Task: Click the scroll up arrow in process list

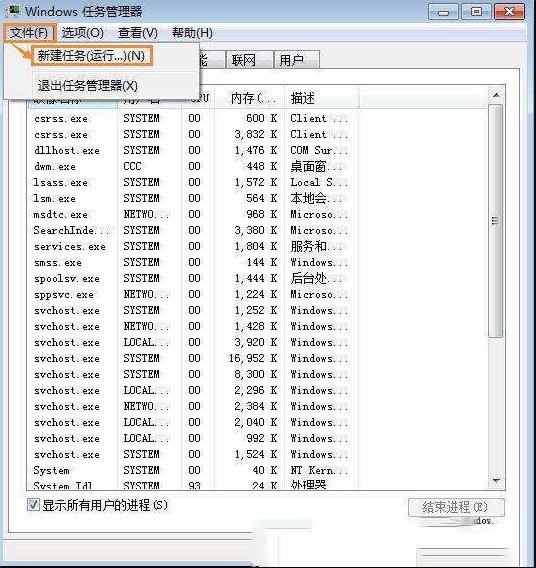Action: pyautogui.click(x=496, y=96)
